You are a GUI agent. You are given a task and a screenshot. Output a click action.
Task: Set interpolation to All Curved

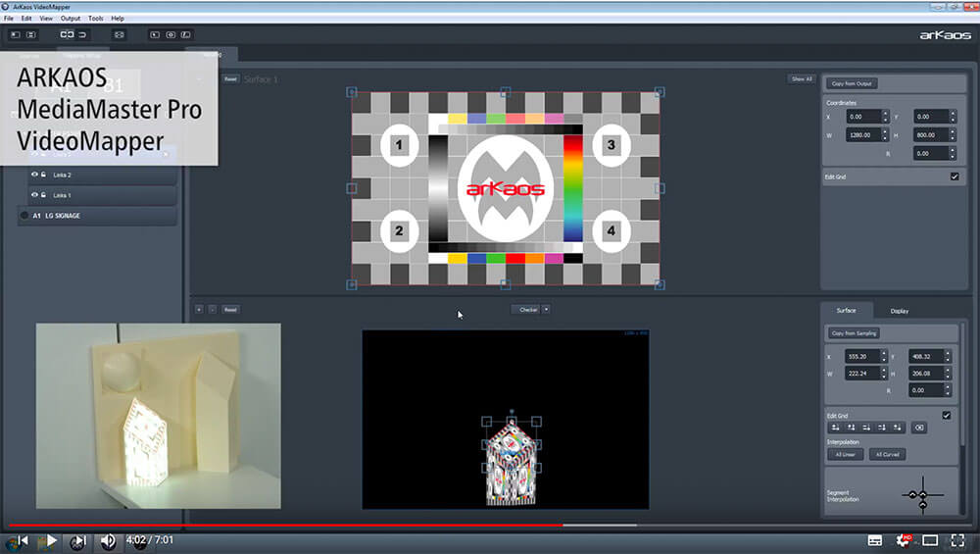click(x=887, y=455)
